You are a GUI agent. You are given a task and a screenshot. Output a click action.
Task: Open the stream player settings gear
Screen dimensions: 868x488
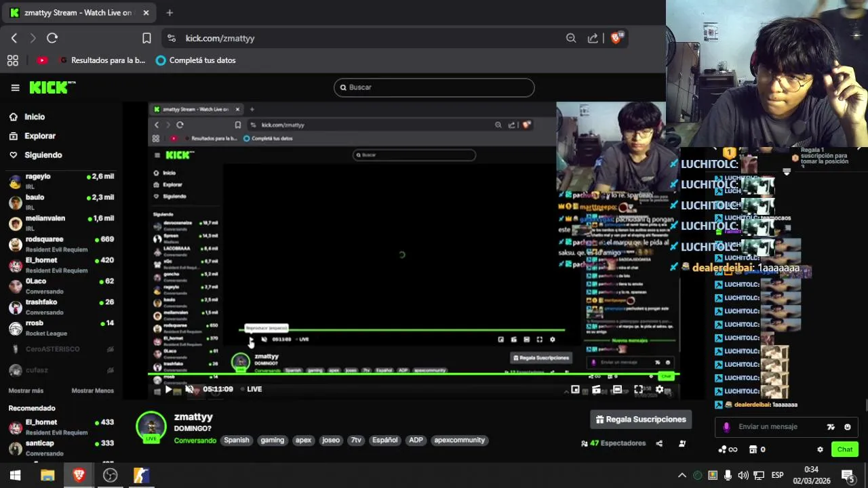click(x=659, y=390)
